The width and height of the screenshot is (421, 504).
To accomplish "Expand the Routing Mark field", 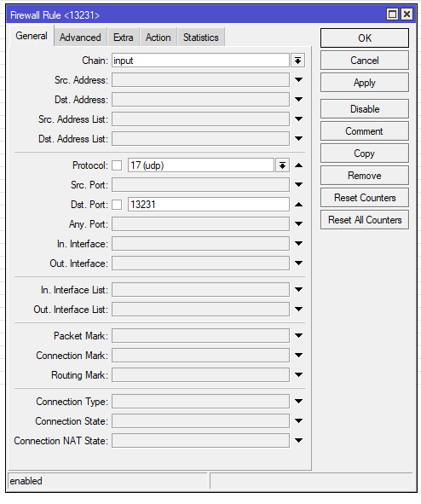I will click(298, 374).
